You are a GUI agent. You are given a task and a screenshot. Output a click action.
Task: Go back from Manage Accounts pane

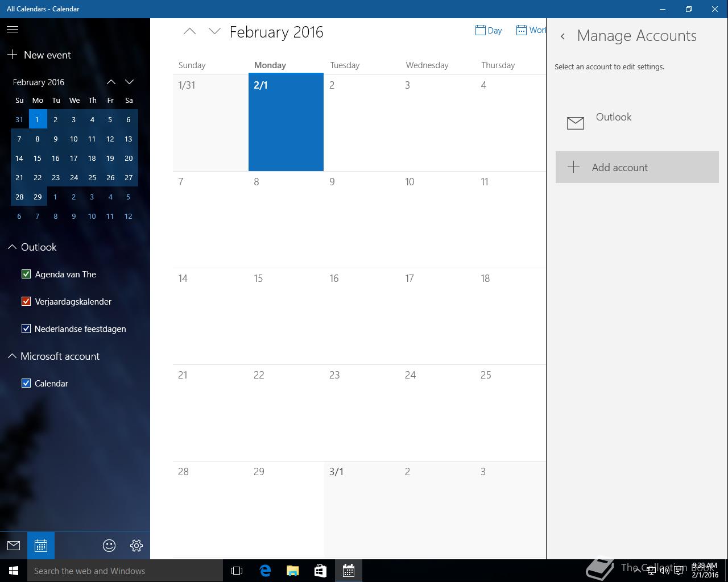coord(562,36)
